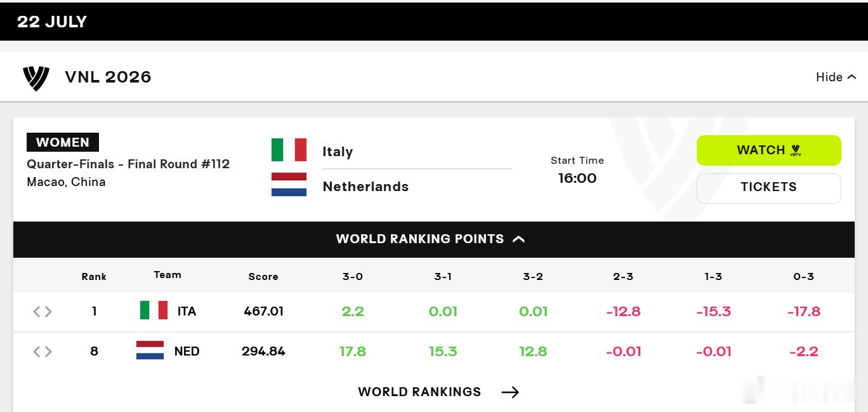
Task: Open the Netherlands team name link
Action: [365, 187]
